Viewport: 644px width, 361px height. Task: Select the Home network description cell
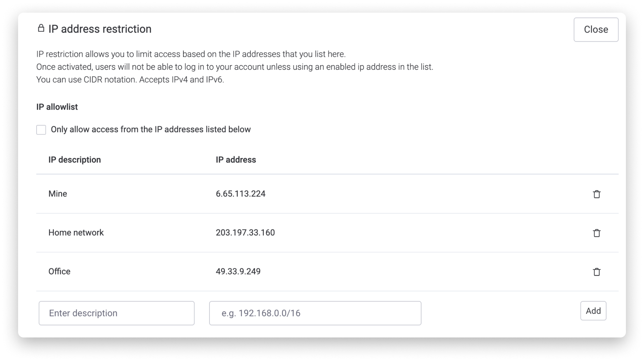pyautogui.click(x=76, y=232)
